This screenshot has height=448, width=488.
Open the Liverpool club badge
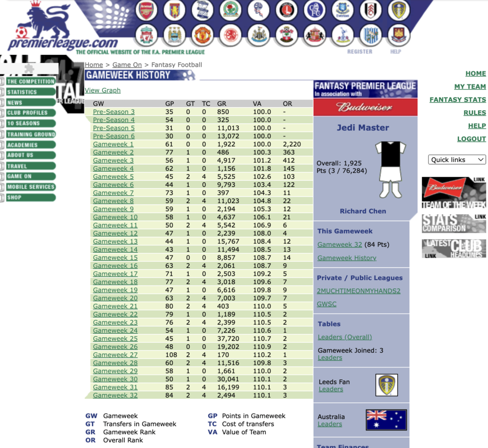pos(146,35)
